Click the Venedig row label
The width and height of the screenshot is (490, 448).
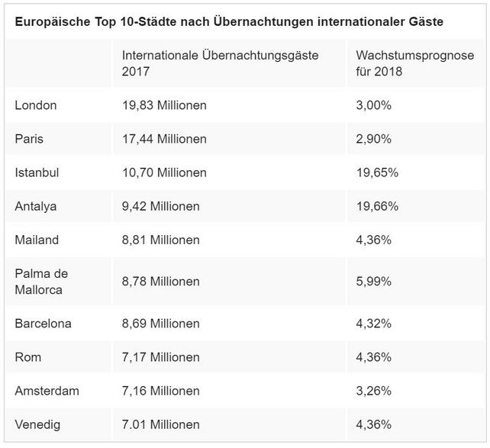tap(37, 424)
